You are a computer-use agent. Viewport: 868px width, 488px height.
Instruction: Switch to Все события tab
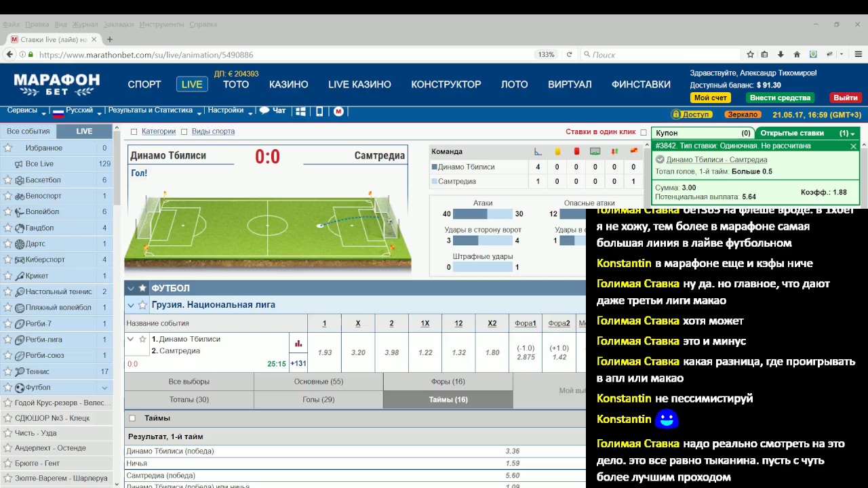(28, 131)
